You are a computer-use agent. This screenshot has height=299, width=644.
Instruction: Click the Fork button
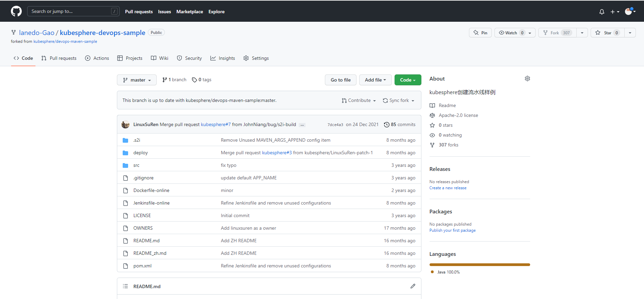[557, 33]
